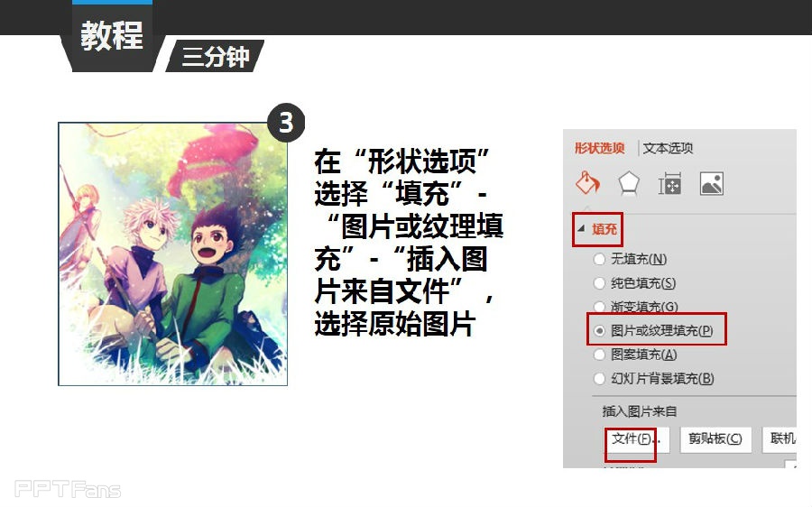Switch to 形状选项 tab
This screenshot has width=812, height=507.
[600, 148]
